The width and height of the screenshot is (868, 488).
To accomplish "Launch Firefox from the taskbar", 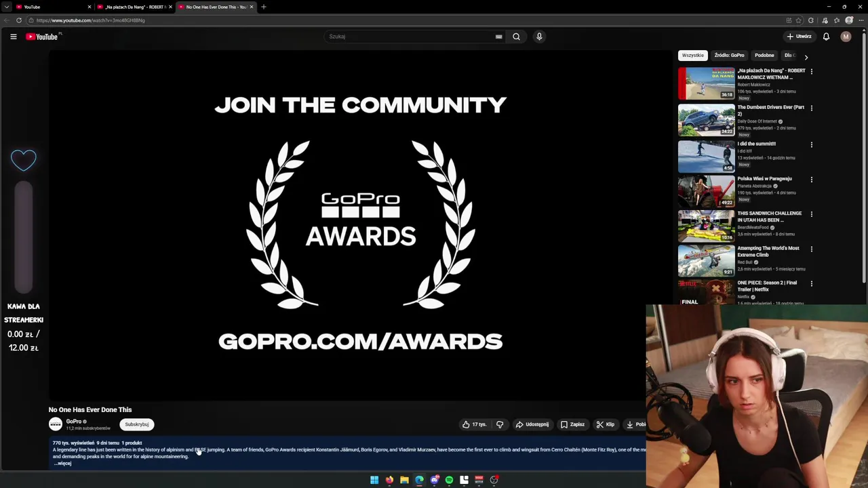I will [x=389, y=480].
